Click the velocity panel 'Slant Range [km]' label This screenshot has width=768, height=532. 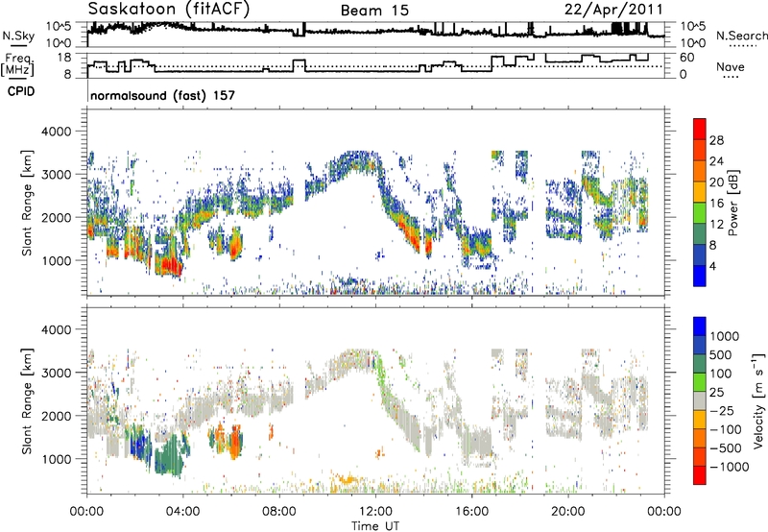click(x=27, y=400)
